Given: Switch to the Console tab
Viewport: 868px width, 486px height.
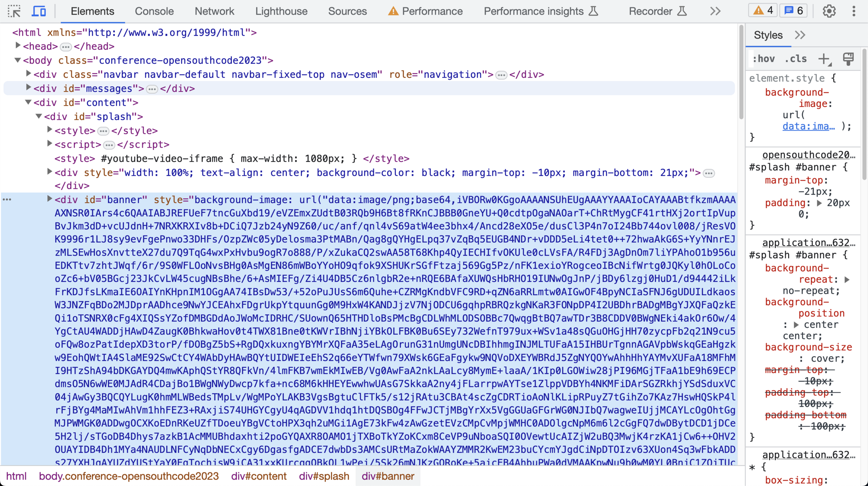Looking at the screenshot, I should (154, 11).
